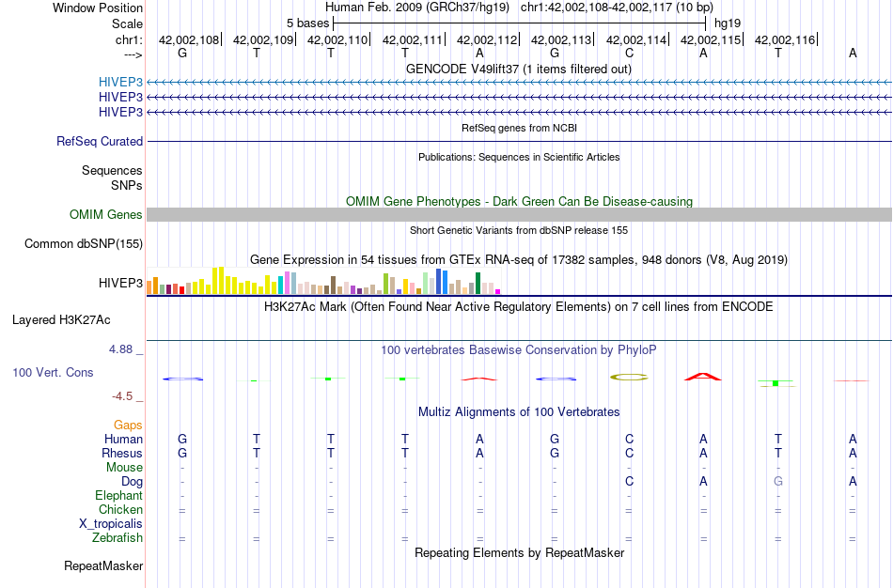The height and width of the screenshot is (588, 893).
Task: Click the Mouse species row label
Action: click(x=124, y=468)
